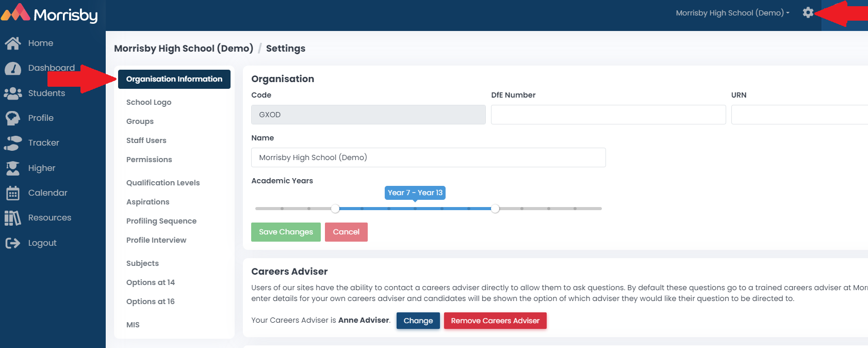
Task: Open Options at 16 settings
Action: point(151,302)
